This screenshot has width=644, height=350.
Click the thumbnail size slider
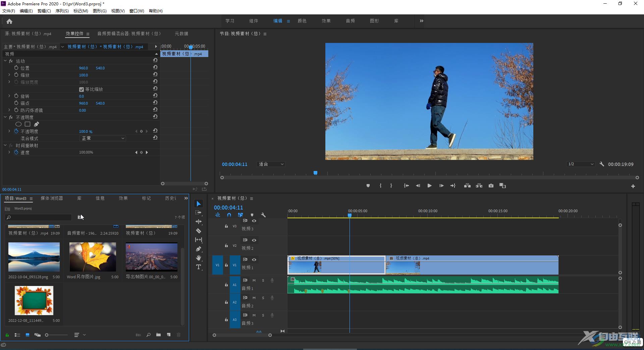(x=57, y=335)
